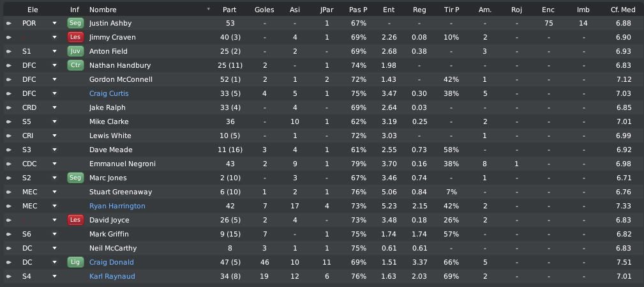Open the position dropdown arrow next to CDC
Screen dimensions: 644x287
pos(55,164)
